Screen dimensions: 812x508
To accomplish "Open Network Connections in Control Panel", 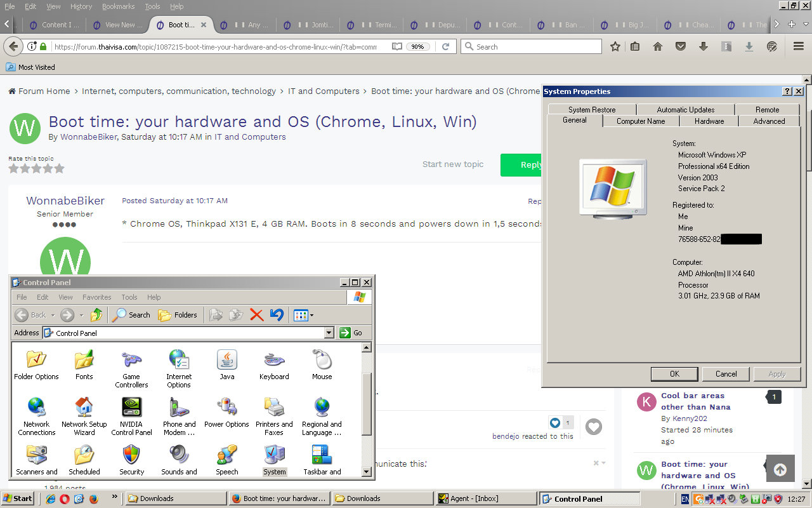I will pyautogui.click(x=36, y=417).
